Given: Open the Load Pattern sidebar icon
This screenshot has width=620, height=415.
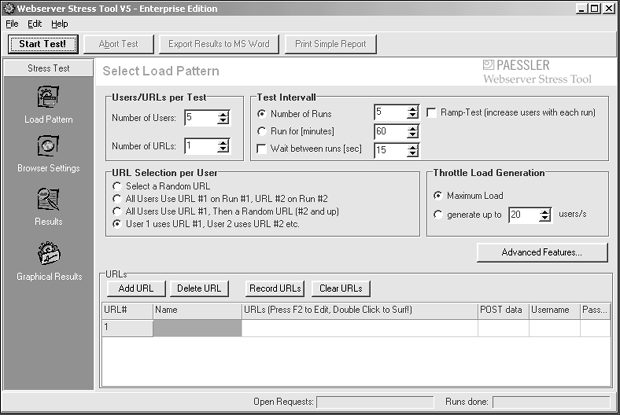Looking at the screenshot, I should [48, 99].
